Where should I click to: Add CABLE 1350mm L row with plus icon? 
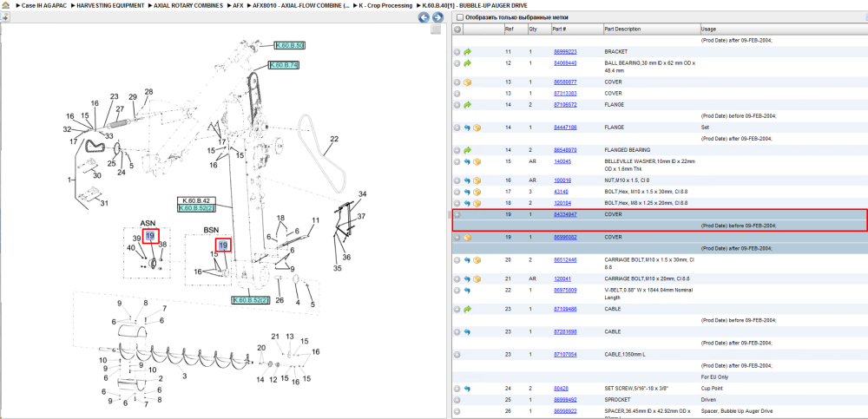pos(457,355)
